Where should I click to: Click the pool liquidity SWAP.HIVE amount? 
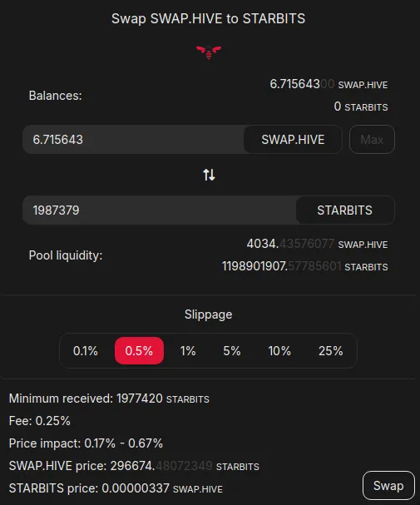tap(317, 244)
